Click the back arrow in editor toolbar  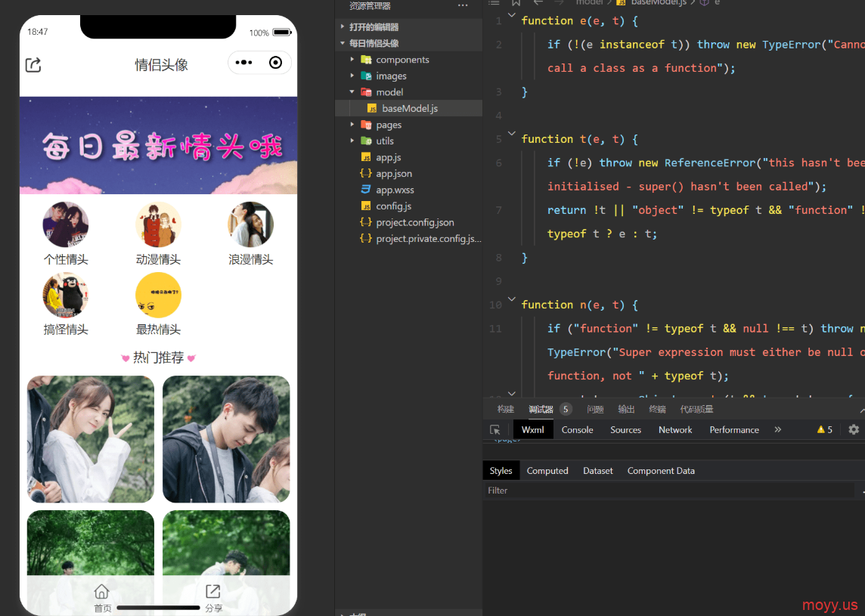(x=538, y=3)
